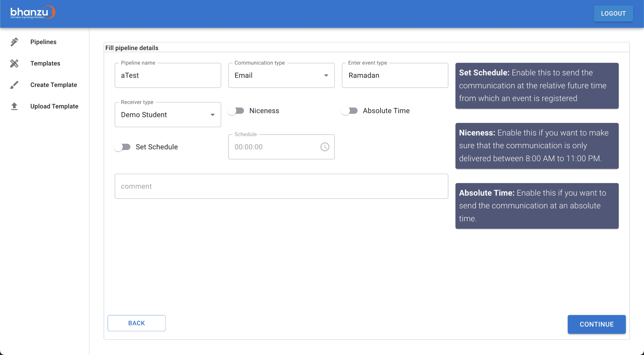Image resolution: width=644 pixels, height=355 pixels.
Task: Click the Enter event type field
Action: pos(395,75)
